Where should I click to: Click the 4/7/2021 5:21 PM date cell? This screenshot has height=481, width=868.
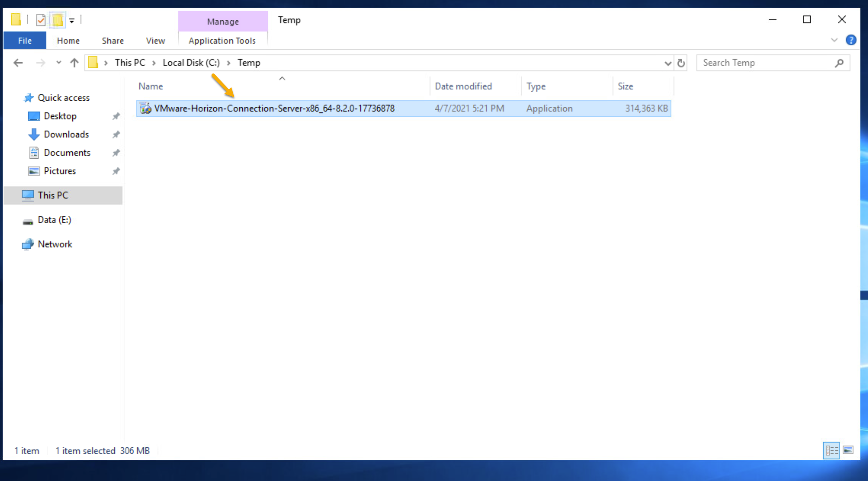(x=469, y=108)
